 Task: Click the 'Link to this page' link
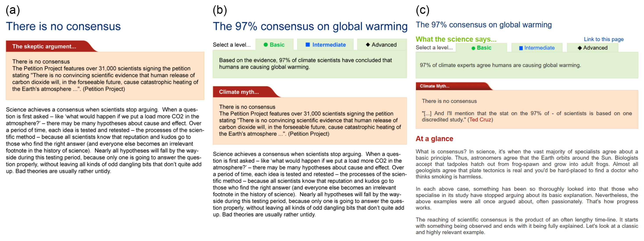[x=603, y=39]
